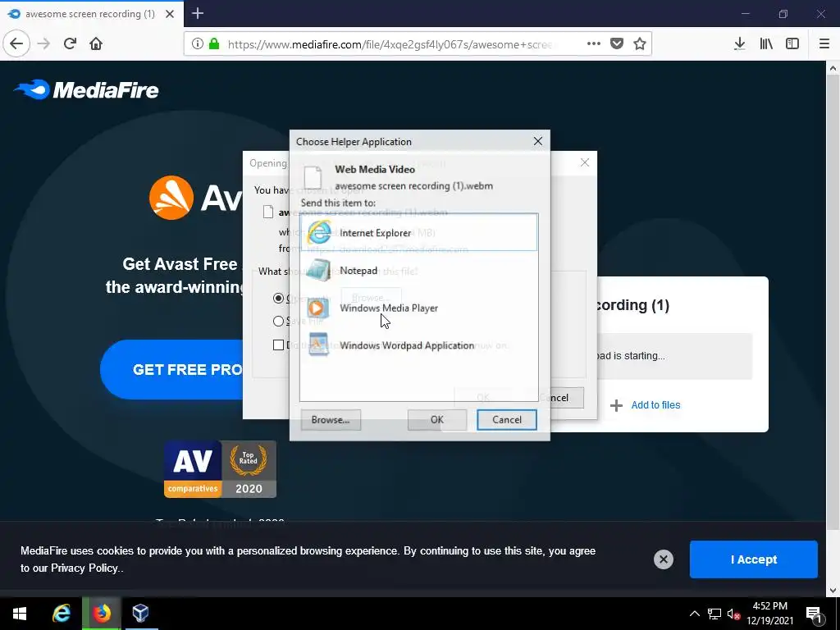Image resolution: width=840 pixels, height=630 pixels.
Task: Select Windows Wordpad Application entry
Action: [418, 345]
